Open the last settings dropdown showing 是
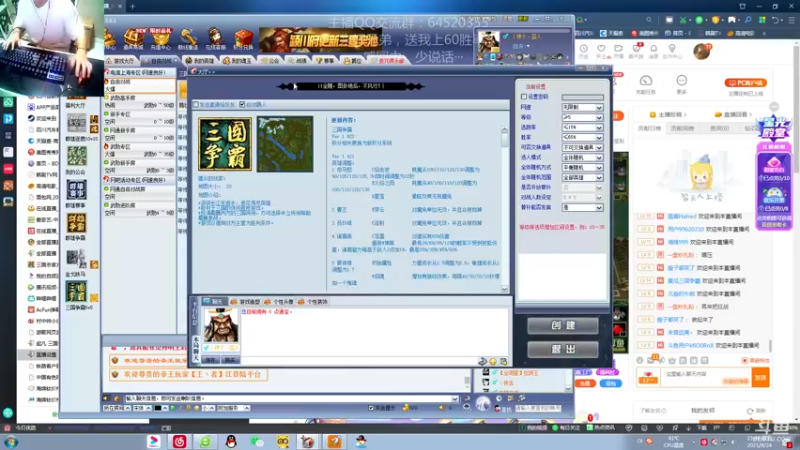Screen dimensions: 800x450 coord(582,208)
